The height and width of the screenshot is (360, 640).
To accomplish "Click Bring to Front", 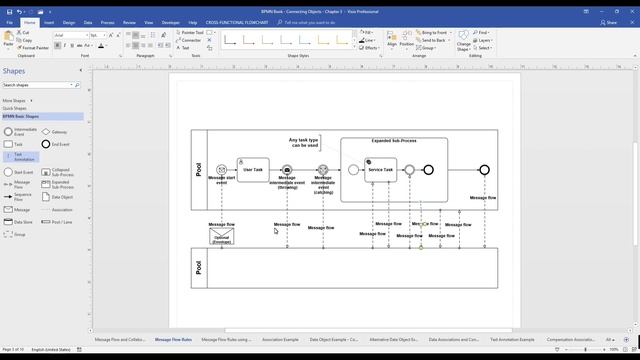I will (x=433, y=32).
